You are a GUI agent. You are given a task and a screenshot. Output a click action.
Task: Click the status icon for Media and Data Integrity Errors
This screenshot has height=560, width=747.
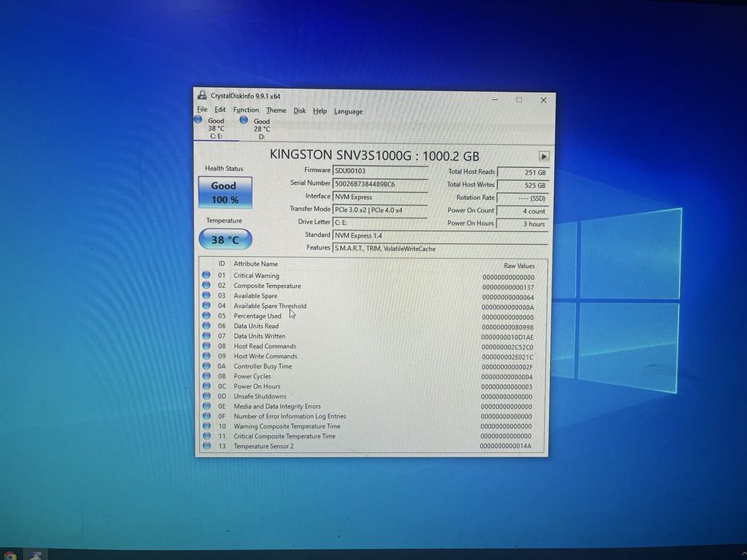[x=207, y=406]
